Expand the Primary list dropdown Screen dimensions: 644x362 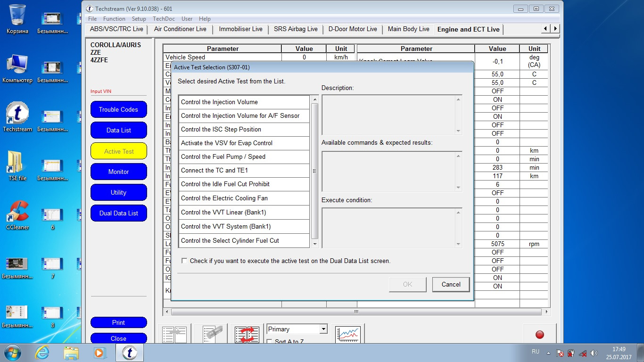pos(323,329)
